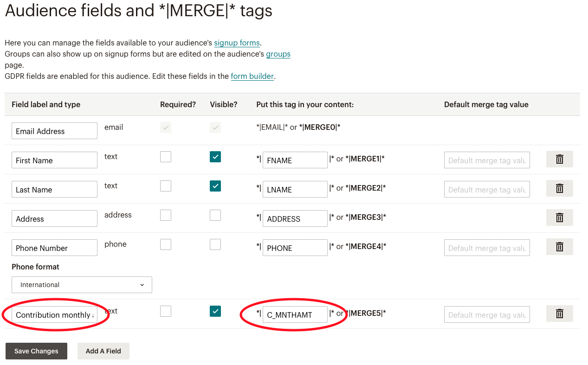
Task: Edit the Email Address label field
Action: pos(54,131)
